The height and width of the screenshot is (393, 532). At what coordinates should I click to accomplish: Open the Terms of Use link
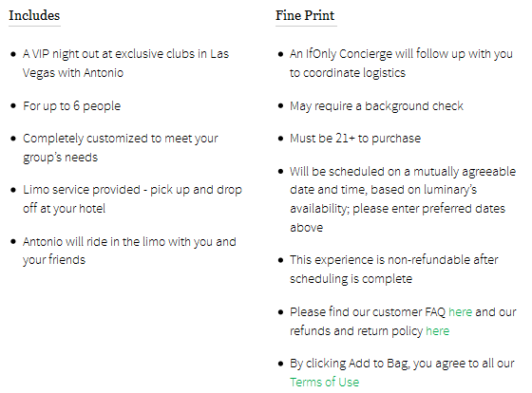[324, 383]
